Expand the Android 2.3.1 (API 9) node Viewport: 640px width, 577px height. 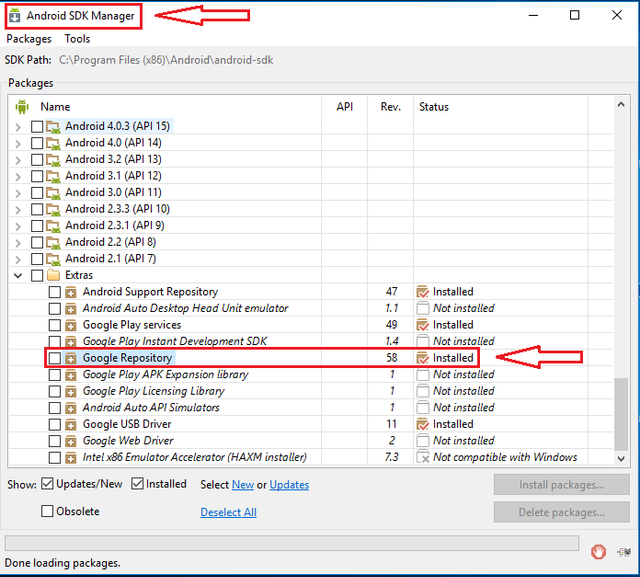coord(18,226)
